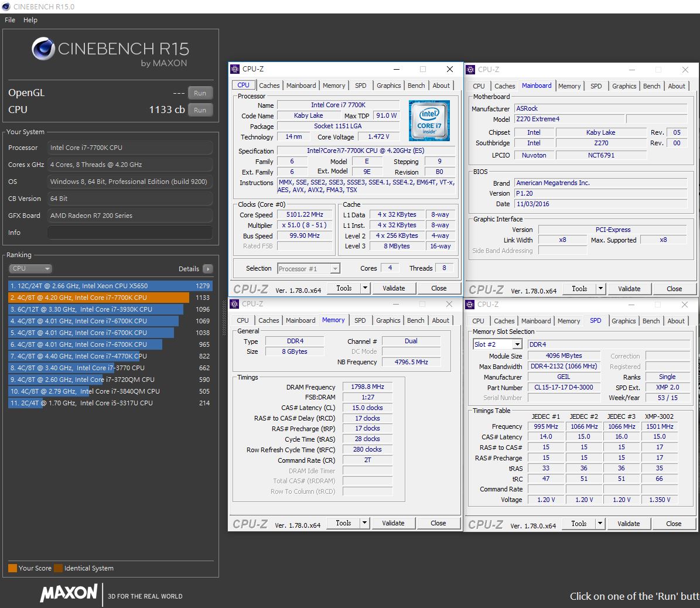Image resolution: width=700 pixels, height=608 pixels.
Task: Expand the Tools arrow in the CPU tab window
Action: point(365,288)
